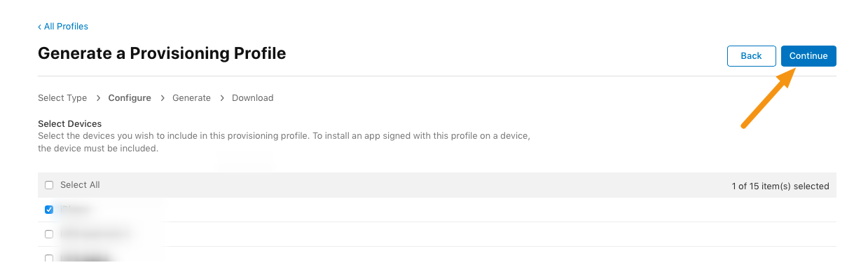
Task: Click the Back button
Action: pyautogui.click(x=751, y=56)
